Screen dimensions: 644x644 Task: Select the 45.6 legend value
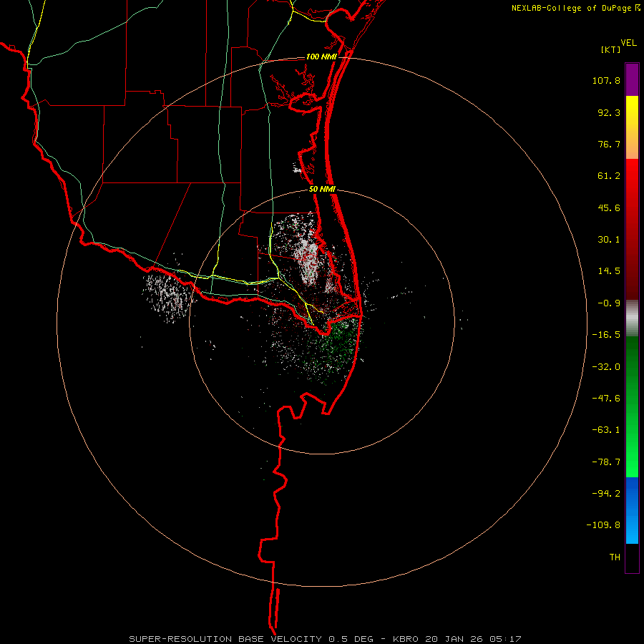coord(609,208)
